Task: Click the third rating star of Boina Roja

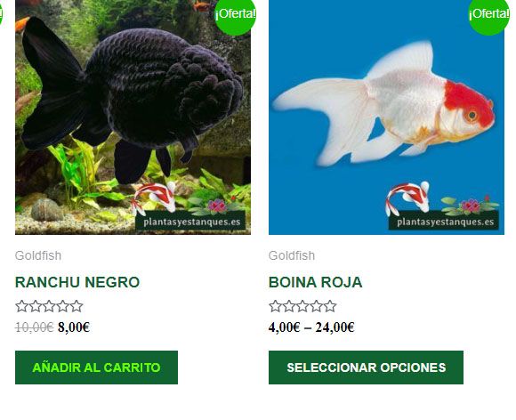Action: (302, 306)
